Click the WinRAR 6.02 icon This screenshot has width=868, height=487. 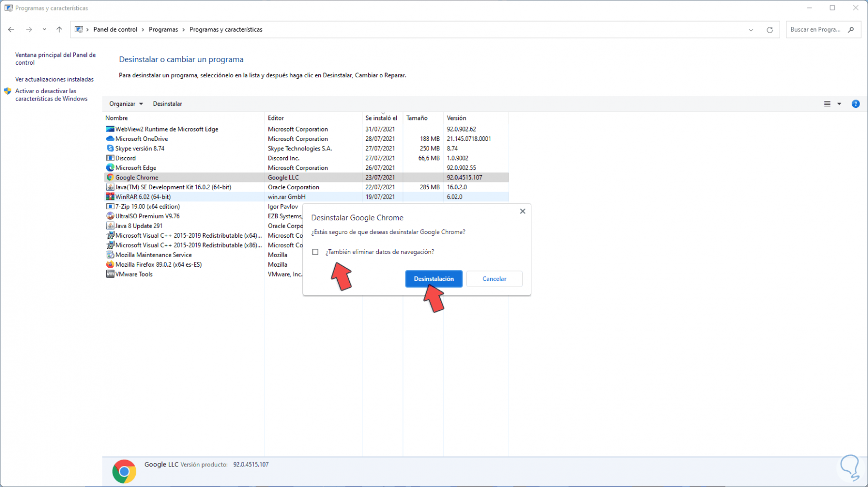coord(110,197)
